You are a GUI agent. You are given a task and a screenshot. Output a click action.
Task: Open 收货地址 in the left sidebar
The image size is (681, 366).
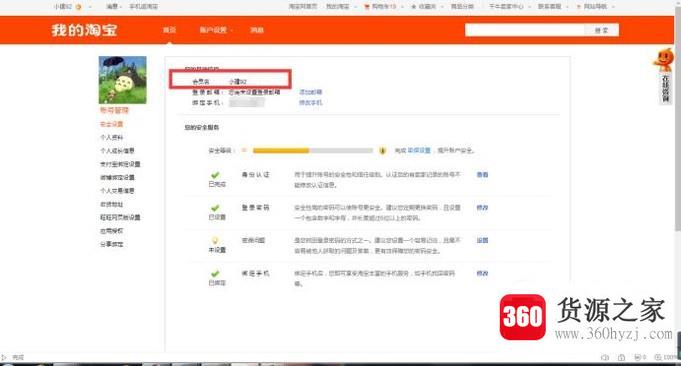[x=112, y=204]
